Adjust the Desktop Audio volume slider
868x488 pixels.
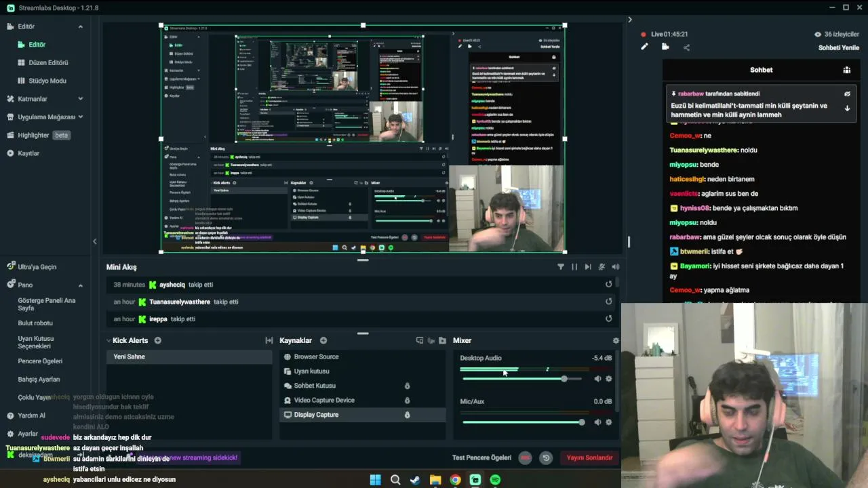522,379
